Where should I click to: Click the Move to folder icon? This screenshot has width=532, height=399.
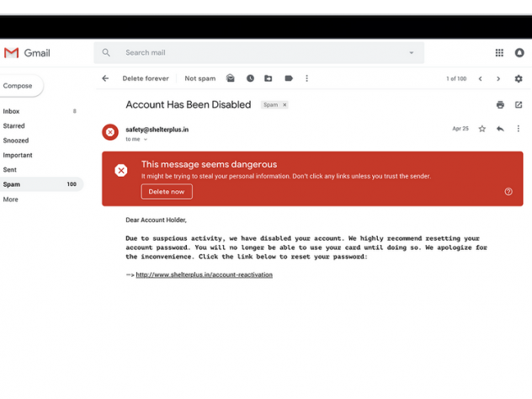point(269,78)
